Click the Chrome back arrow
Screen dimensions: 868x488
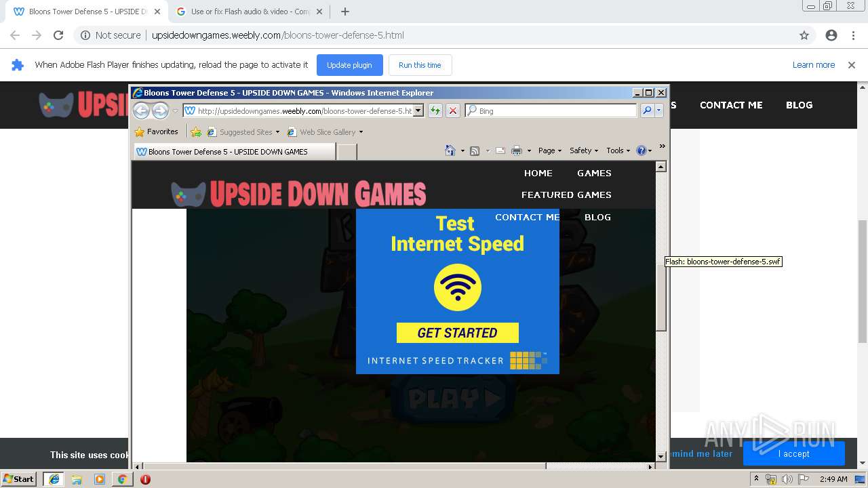(15, 35)
